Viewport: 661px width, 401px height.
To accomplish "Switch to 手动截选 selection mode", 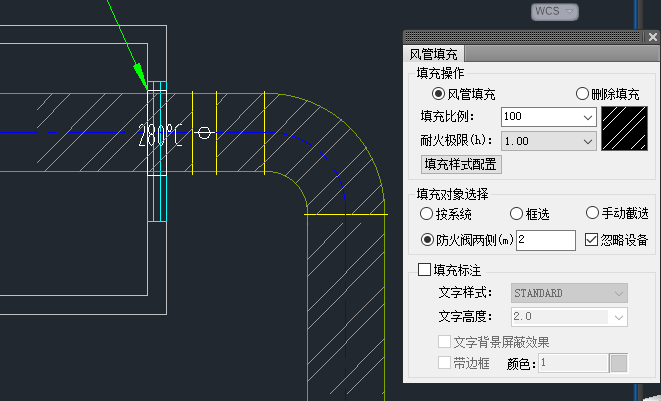I will click(x=592, y=213).
